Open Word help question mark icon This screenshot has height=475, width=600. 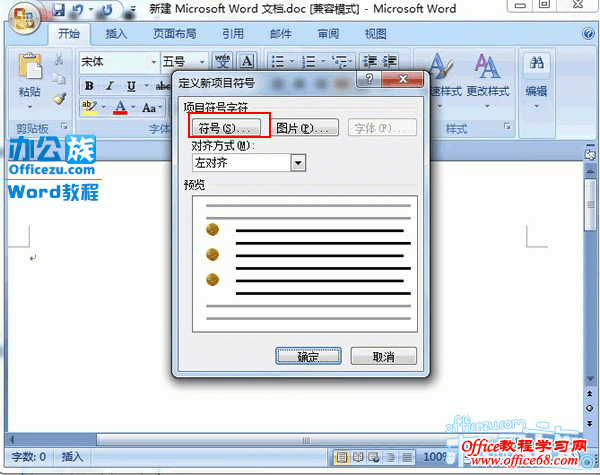pos(588,34)
